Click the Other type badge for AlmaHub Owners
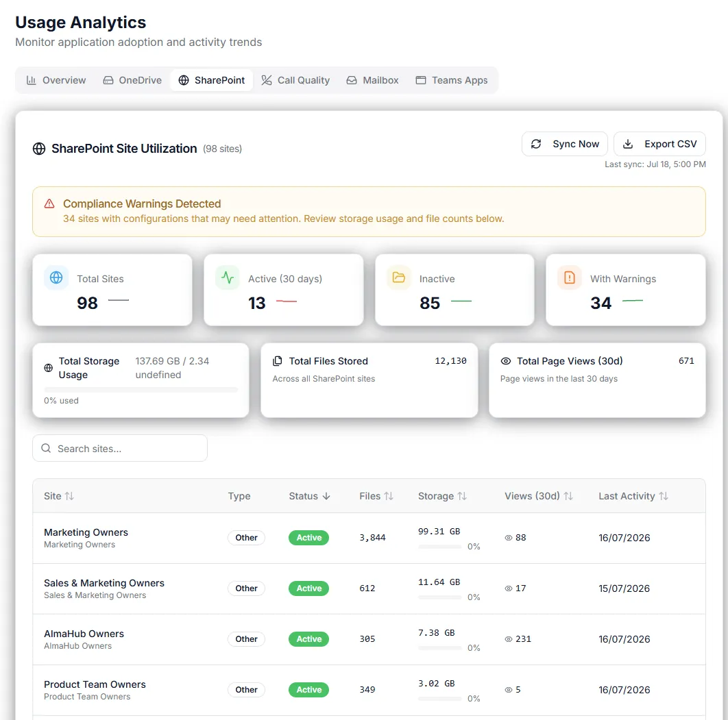 246,638
